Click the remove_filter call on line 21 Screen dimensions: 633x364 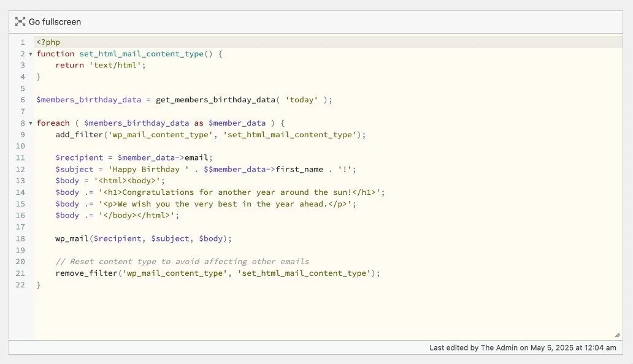click(x=86, y=273)
